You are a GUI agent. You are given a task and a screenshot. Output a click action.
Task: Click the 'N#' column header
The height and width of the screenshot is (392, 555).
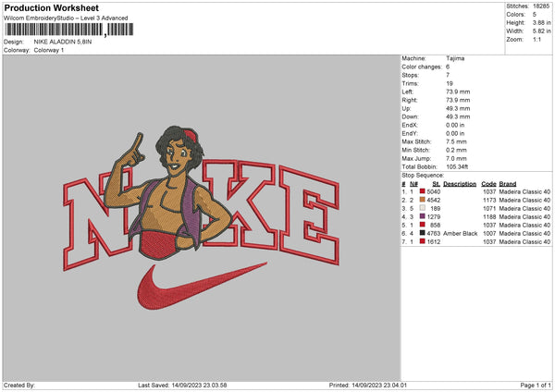click(x=413, y=184)
